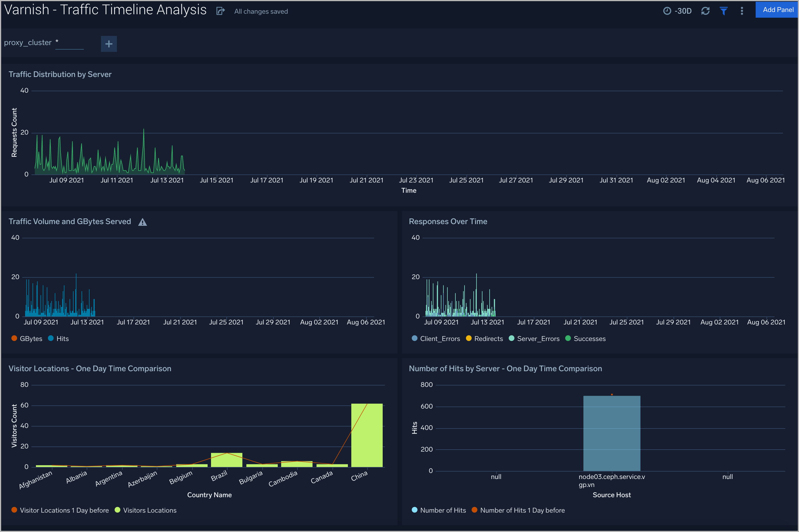
Task: Toggle the GBytes series in the legend
Action: click(27, 338)
